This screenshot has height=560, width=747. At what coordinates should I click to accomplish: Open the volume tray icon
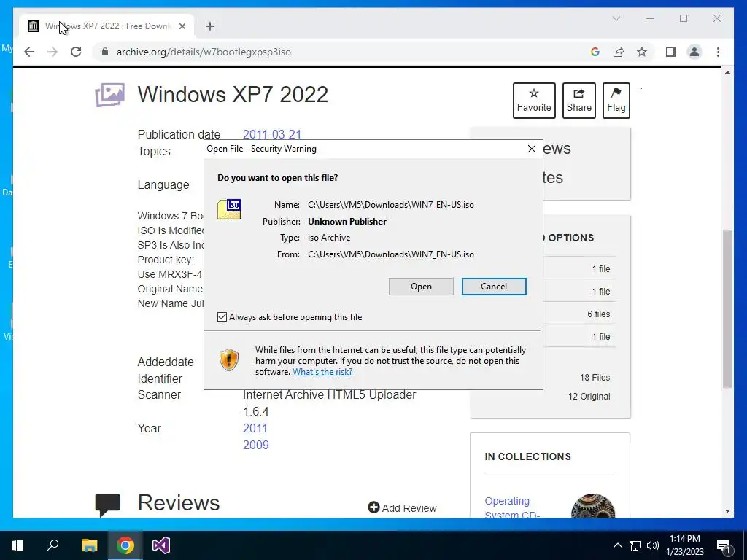tap(653, 545)
